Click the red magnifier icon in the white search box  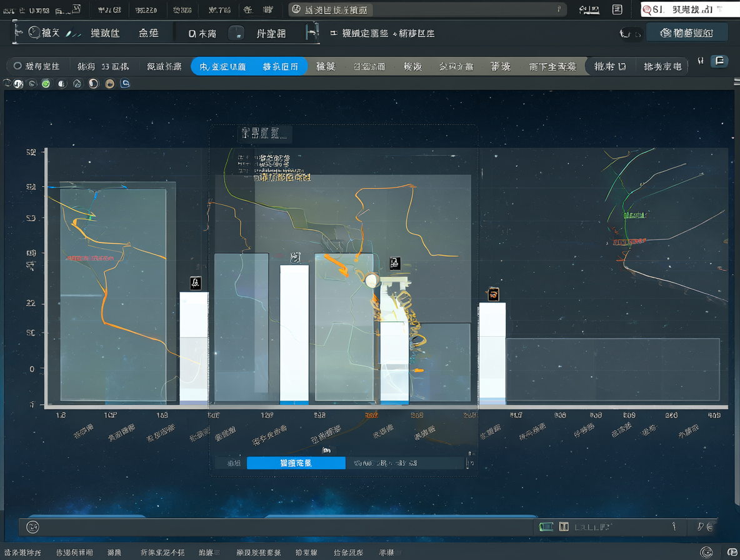pos(647,10)
